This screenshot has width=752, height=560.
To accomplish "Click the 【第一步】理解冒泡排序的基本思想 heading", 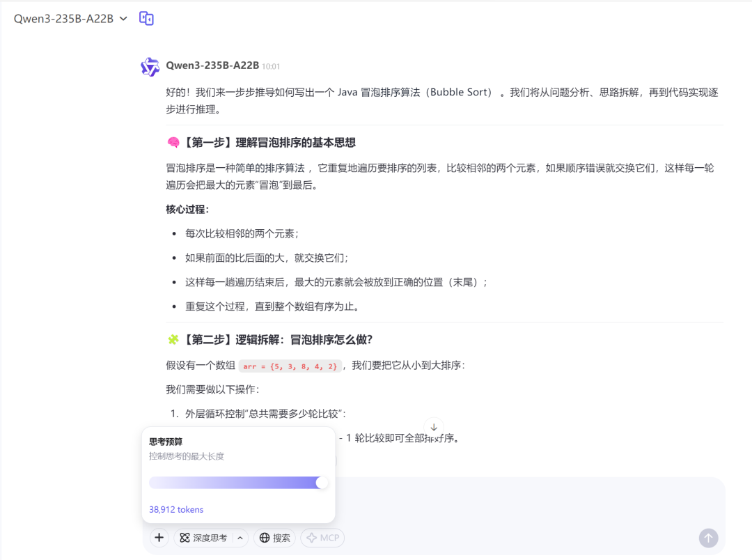I will [x=269, y=143].
